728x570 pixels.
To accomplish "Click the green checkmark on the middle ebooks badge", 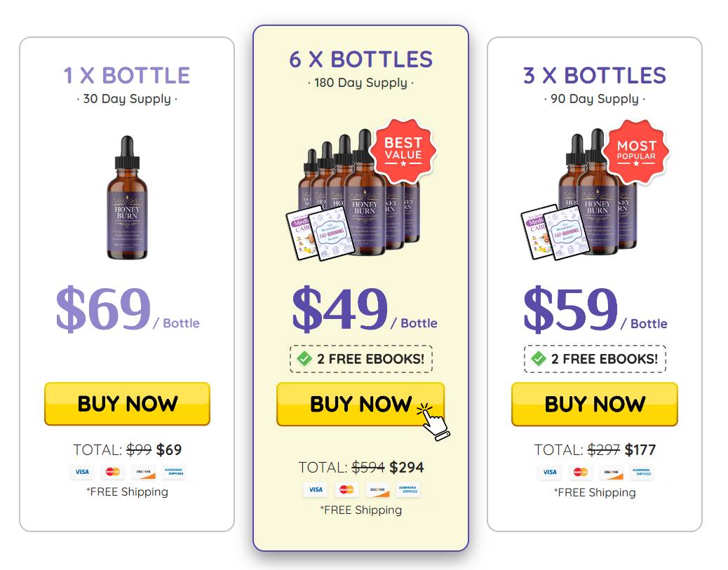I will point(303,358).
